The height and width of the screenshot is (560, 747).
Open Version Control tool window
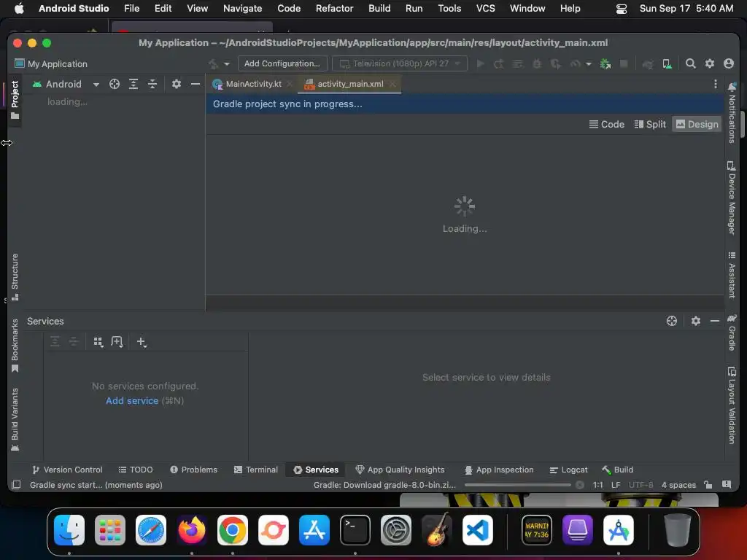(x=67, y=470)
